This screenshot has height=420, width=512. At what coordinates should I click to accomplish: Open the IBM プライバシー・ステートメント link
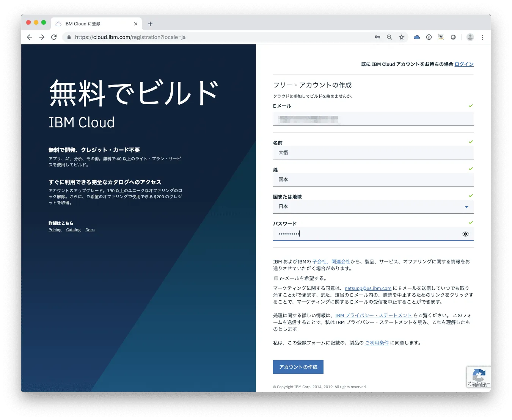click(373, 315)
